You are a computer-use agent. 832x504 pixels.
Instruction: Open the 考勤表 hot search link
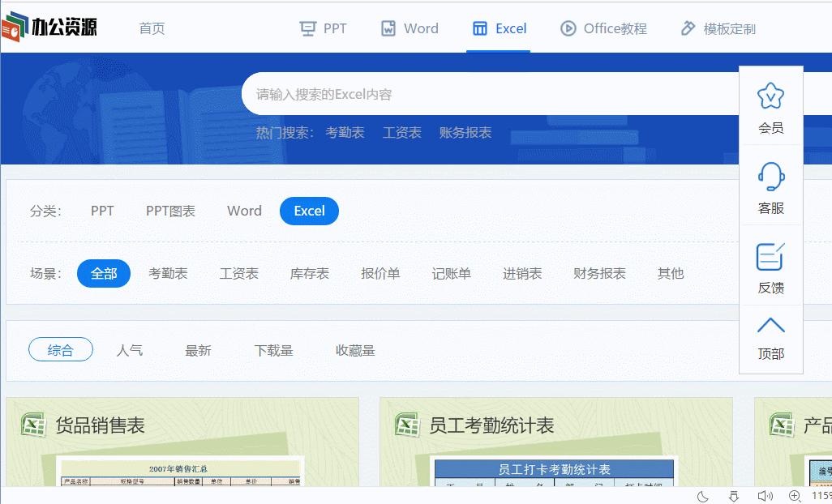click(345, 132)
